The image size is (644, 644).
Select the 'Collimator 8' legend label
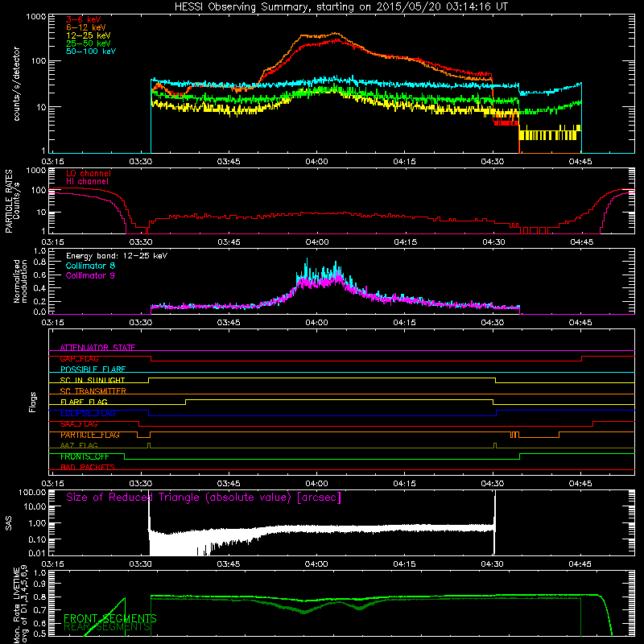tap(90, 266)
